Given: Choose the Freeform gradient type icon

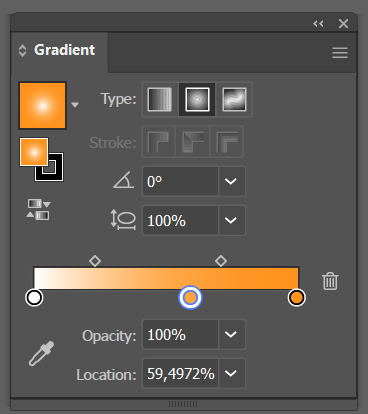Looking at the screenshot, I should tap(234, 99).
